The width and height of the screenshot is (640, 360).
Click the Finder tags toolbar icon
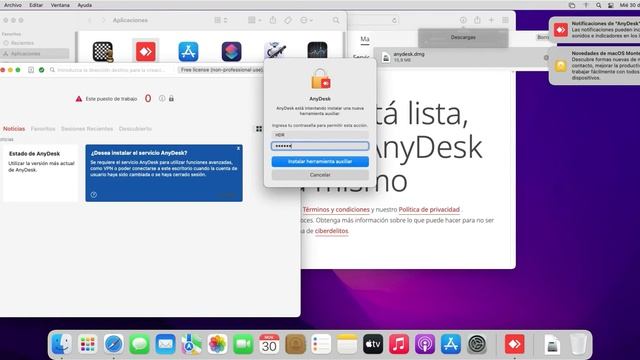288,20
